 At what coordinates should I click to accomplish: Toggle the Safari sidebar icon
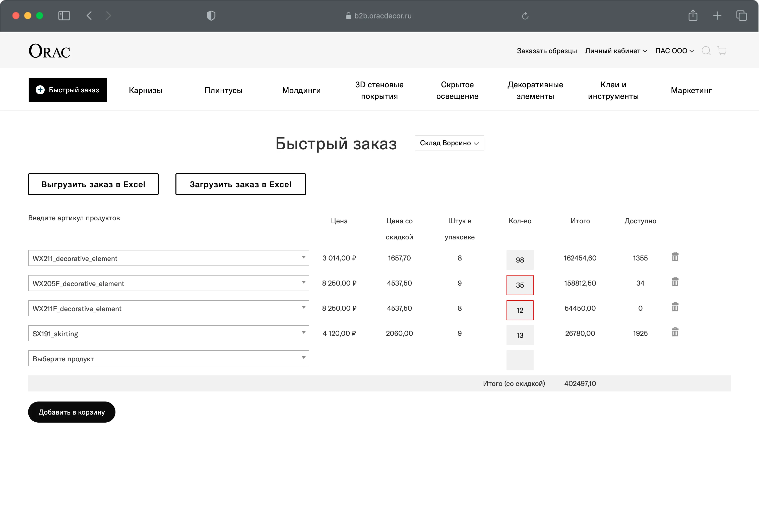[x=64, y=16]
